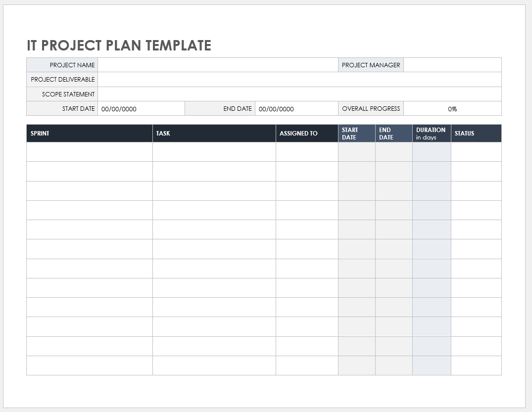Image resolution: width=532 pixels, height=412 pixels.
Task: Select the Scope Statement text field
Action: [299, 94]
